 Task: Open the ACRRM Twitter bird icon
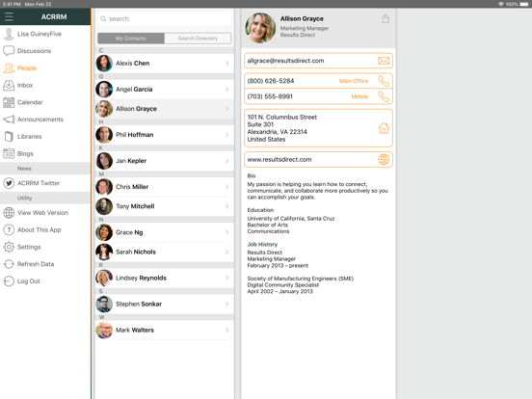click(x=9, y=183)
